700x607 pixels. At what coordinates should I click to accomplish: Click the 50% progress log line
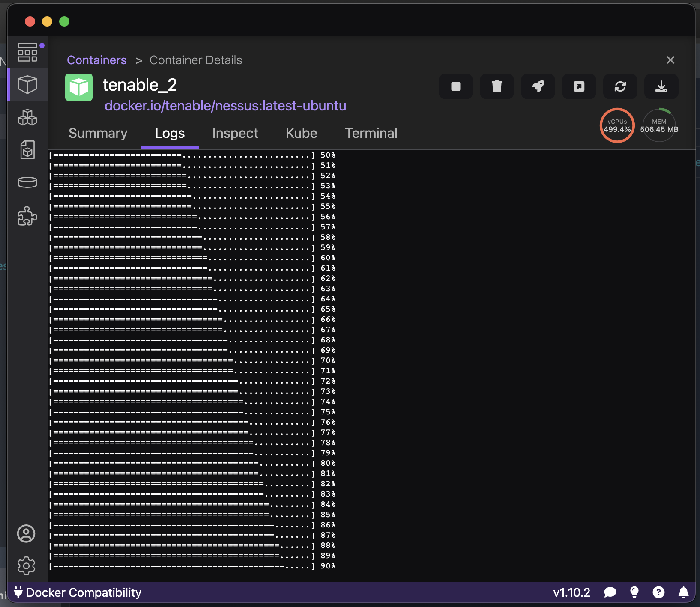click(192, 155)
